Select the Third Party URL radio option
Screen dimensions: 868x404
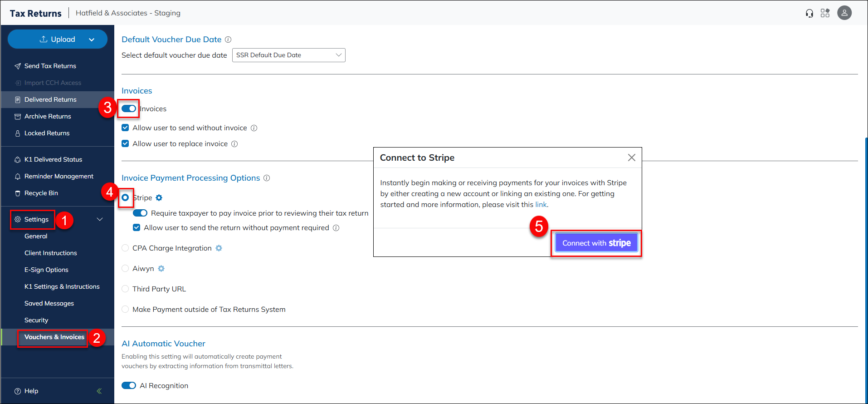[x=126, y=289]
